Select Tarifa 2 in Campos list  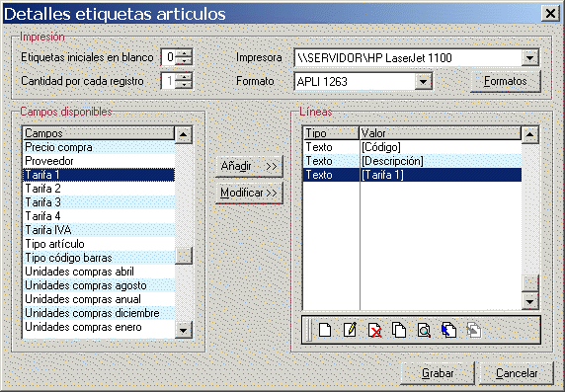point(99,189)
